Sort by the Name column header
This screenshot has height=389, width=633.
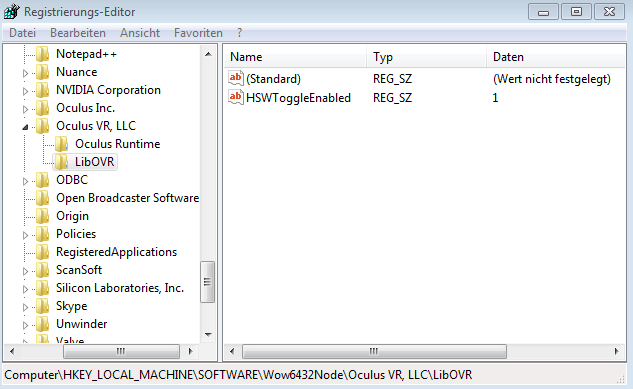pyautogui.click(x=295, y=57)
